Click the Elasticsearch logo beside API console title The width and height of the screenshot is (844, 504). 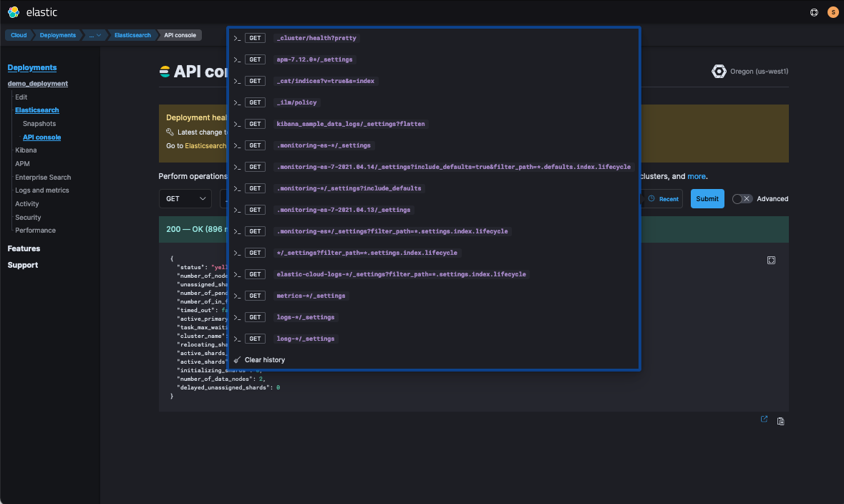[x=165, y=72]
